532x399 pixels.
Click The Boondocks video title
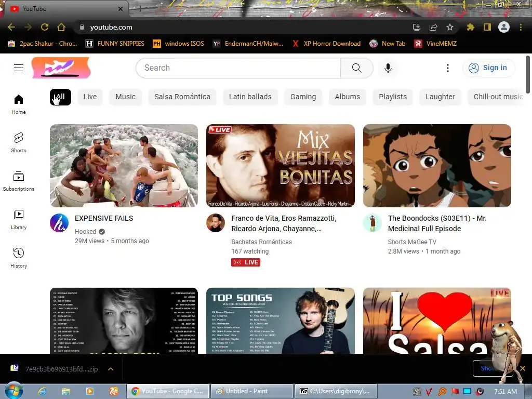point(437,223)
